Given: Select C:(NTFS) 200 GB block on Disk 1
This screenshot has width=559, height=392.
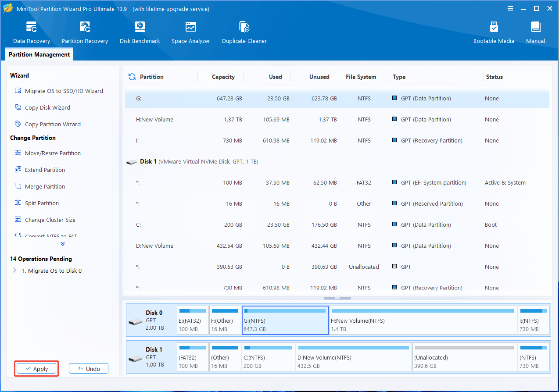Looking at the screenshot, I should pyautogui.click(x=269, y=357).
